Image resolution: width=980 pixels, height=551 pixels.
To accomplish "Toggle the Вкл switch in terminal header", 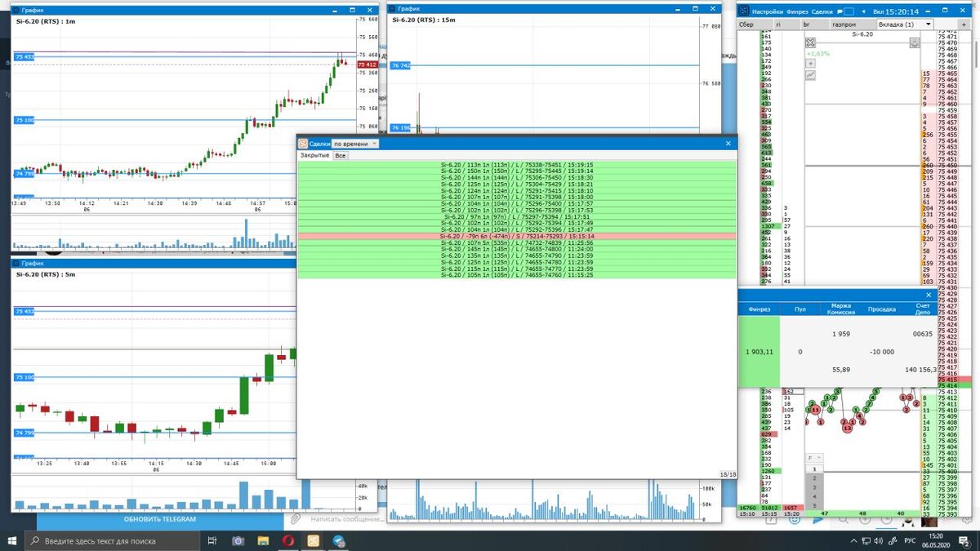I will (880, 12).
